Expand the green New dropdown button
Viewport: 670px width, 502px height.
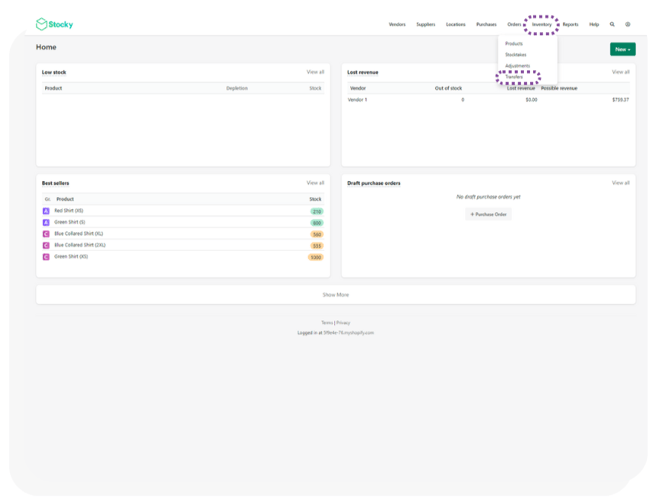622,49
